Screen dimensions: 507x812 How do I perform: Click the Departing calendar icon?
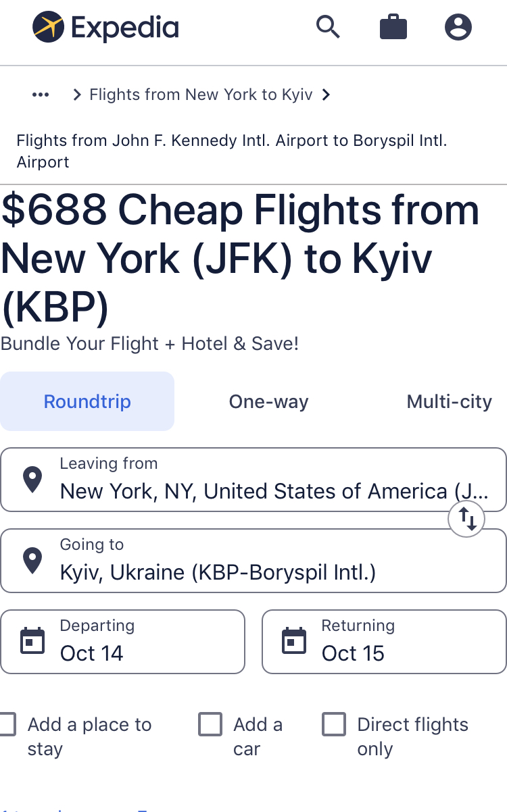(x=32, y=642)
